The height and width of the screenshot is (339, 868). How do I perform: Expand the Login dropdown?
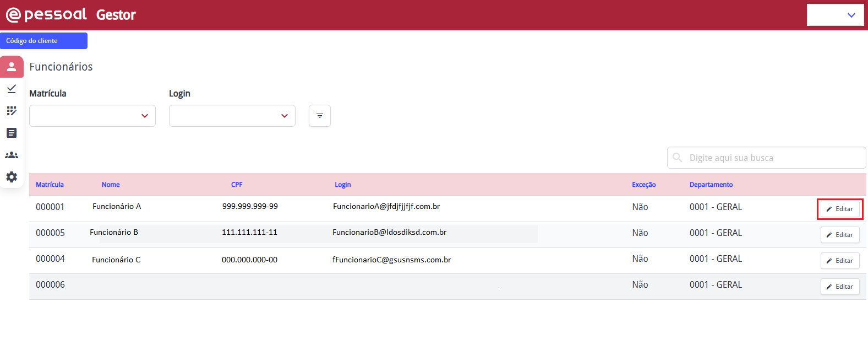pyautogui.click(x=232, y=116)
